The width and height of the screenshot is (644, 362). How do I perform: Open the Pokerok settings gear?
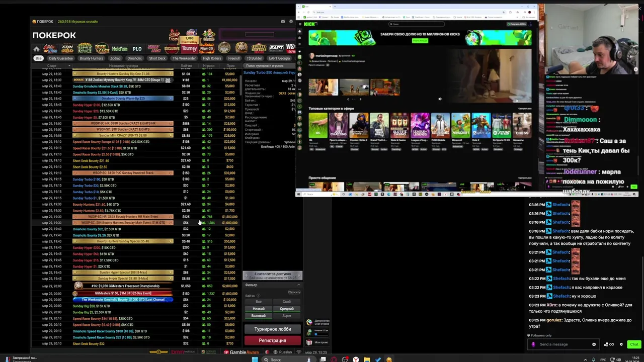pos(291,21)
